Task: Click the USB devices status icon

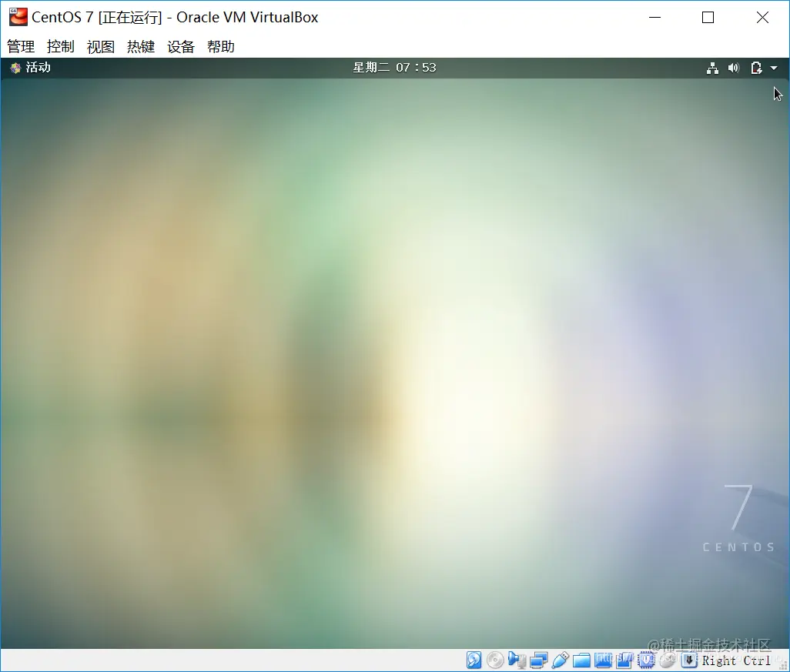Action: [x=561, y=660]
